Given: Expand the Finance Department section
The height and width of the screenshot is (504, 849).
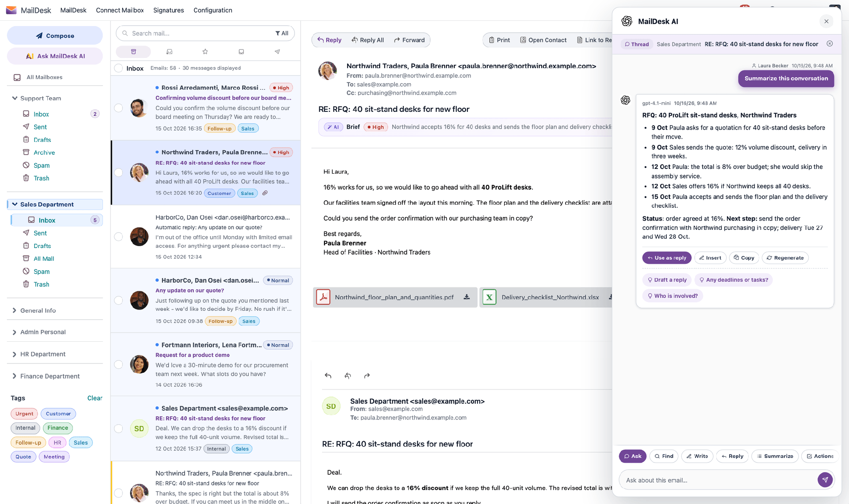Looking at the screenshot, I should coord(15,376).
